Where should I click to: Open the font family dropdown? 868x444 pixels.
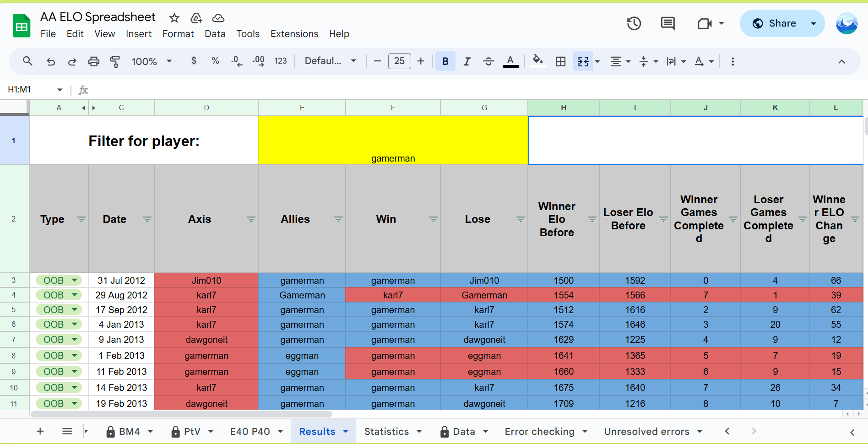coord(330,61)
